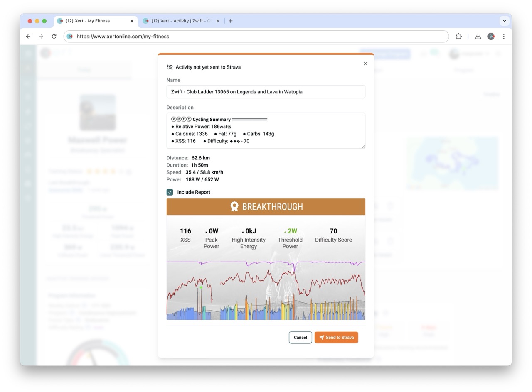Click the Strava not-linked icon
Viewport: 532px width, 392px height.
pyautogui.click(x=170, y=67)
